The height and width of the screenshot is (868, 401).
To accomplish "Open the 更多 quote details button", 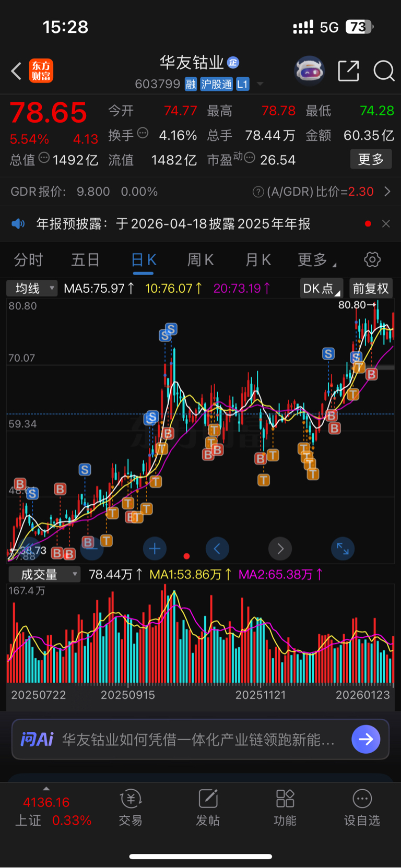I will (371, 159).
